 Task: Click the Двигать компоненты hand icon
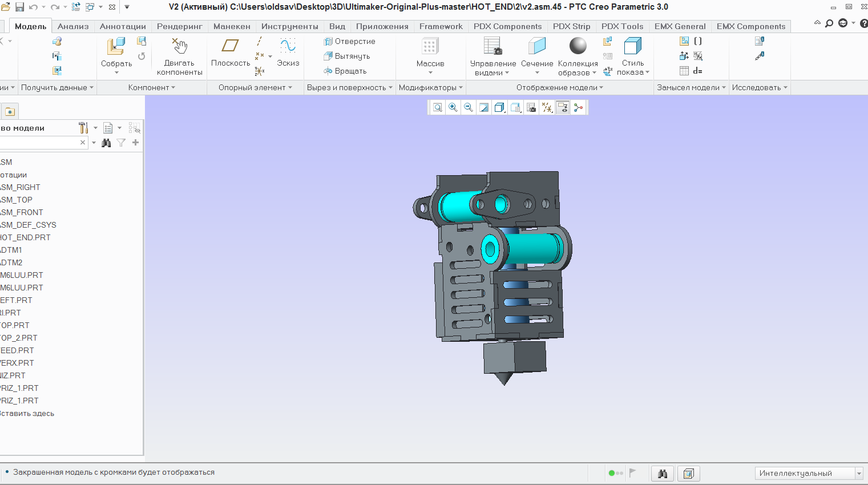179,47
